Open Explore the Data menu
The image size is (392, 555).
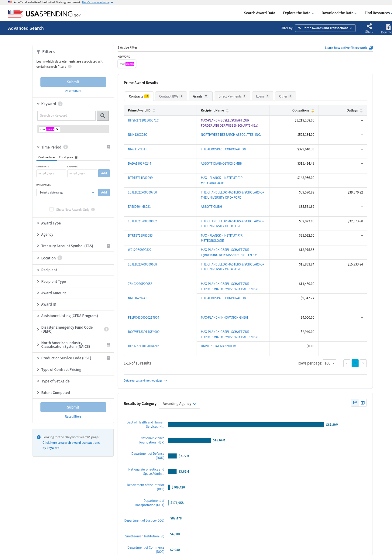tap(298, 13)
